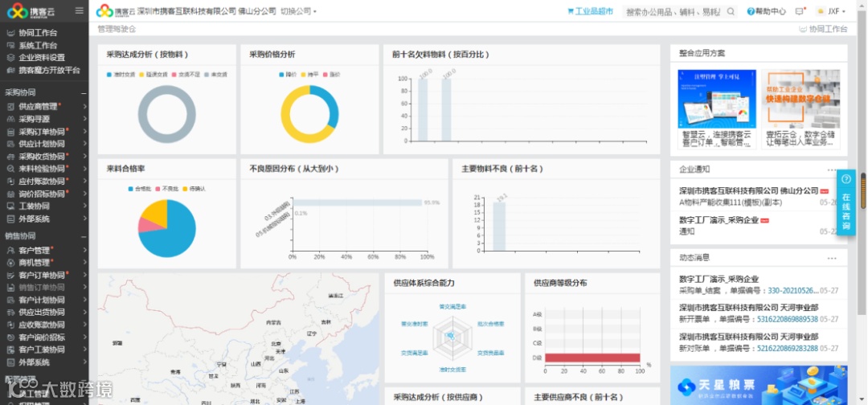Open the 动态消息 more options ellipsis
This screenshot has height=405, width=868.
[x=832, y=259]
